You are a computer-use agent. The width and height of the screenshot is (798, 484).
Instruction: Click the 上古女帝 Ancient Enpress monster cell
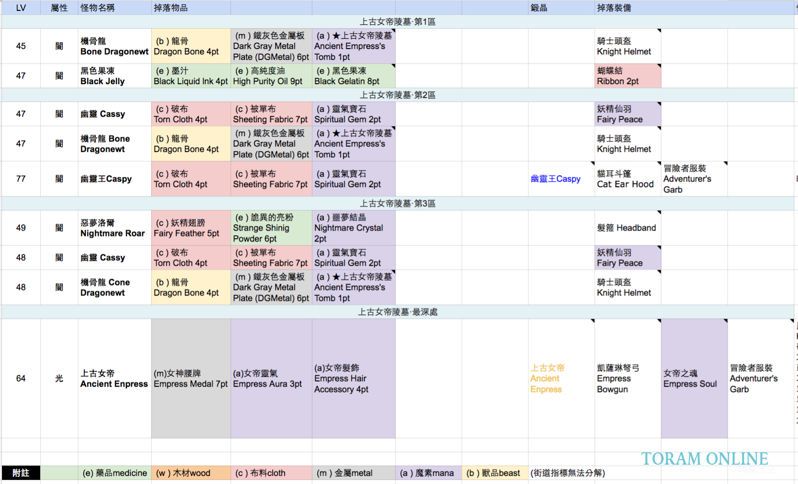point(115,379)
